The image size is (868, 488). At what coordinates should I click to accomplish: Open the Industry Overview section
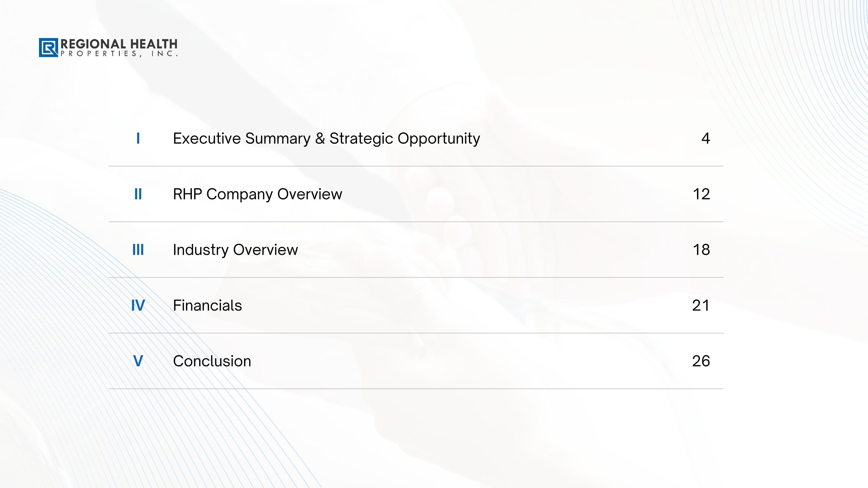click(x=235, y=250)
